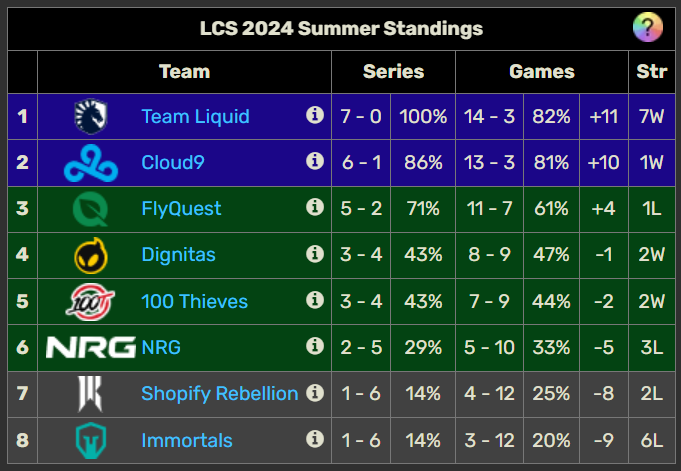Follow the Immortals team link
The width and height of the screenshot is (681, 471).
pyautogui.click(x=187, y=440)
